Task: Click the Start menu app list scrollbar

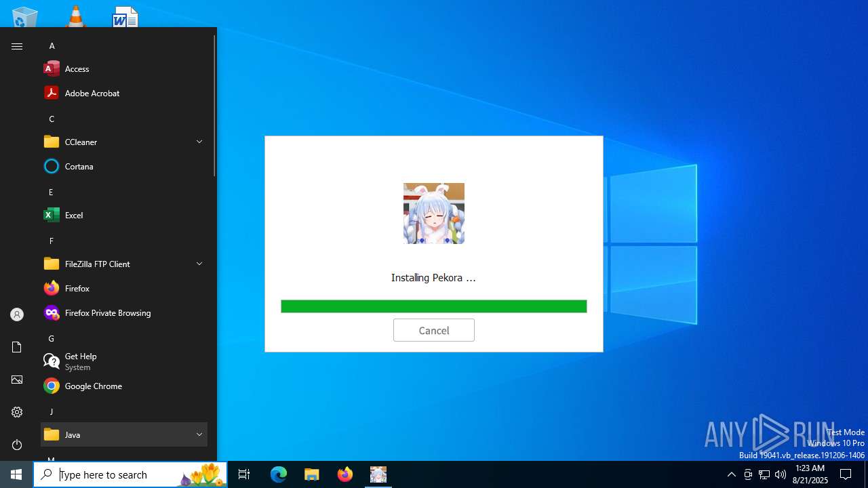Action: point(214,105)
